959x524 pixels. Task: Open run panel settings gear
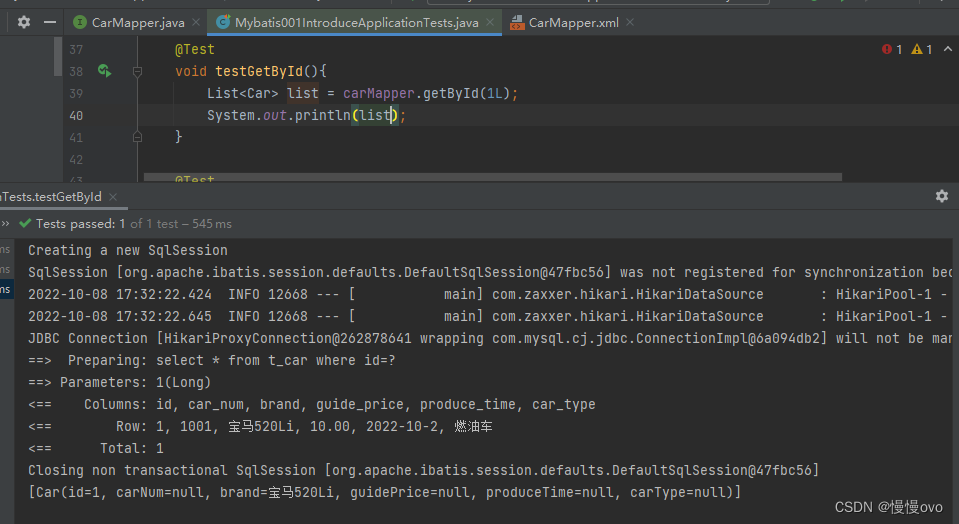coord(942,196)
